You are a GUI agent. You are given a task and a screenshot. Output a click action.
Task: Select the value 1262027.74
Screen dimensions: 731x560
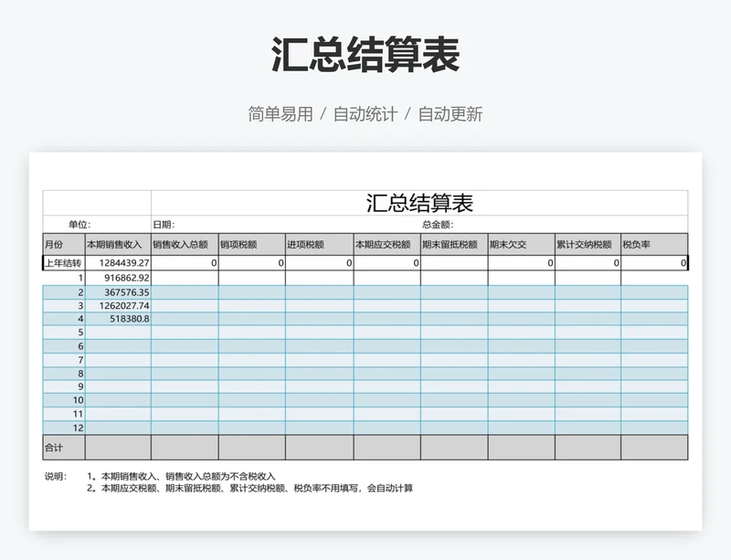click(x=124, y=305)
